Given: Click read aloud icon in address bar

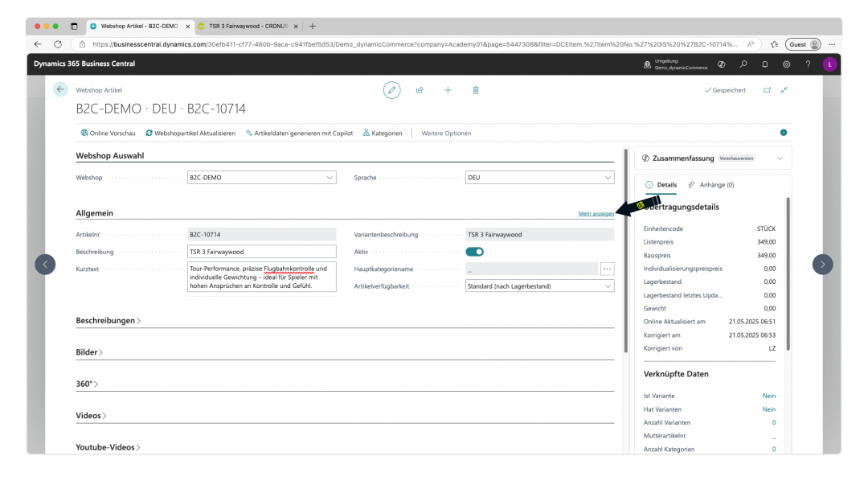Looking at the screenshot, I should (751, 44).
